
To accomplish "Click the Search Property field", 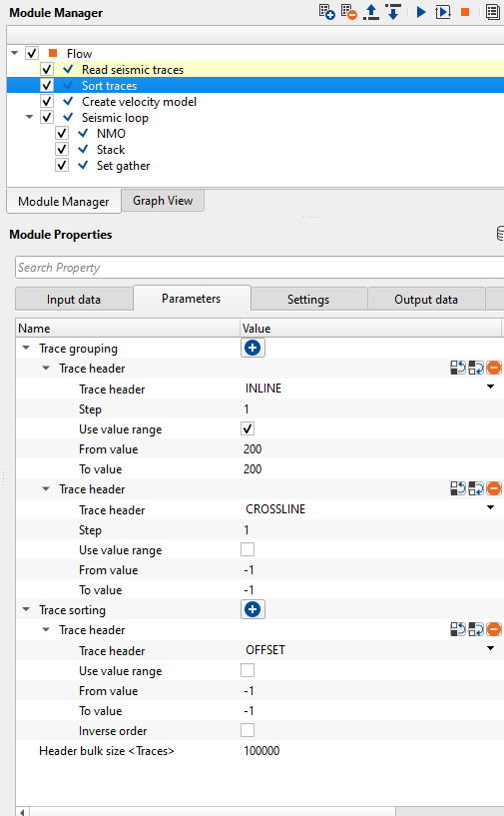I will coord(259,268).
